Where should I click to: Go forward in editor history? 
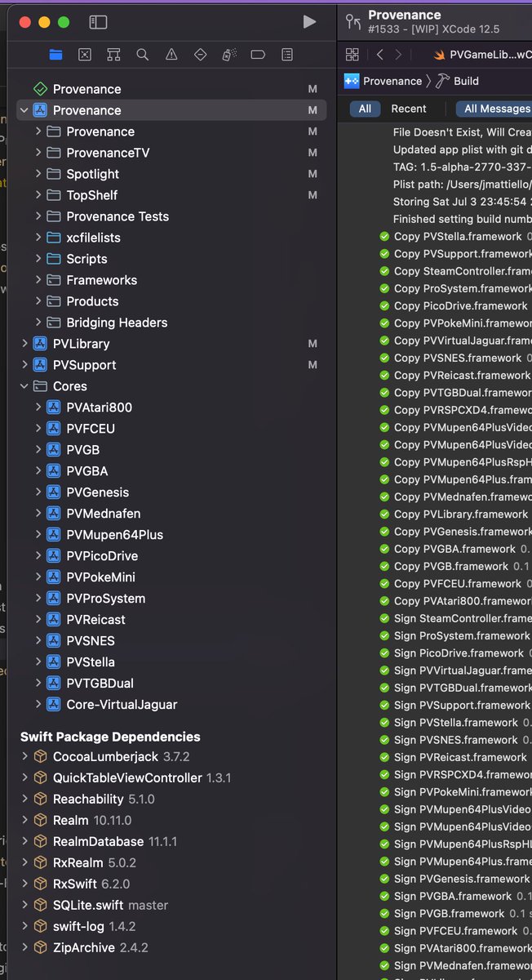[398, 55]
